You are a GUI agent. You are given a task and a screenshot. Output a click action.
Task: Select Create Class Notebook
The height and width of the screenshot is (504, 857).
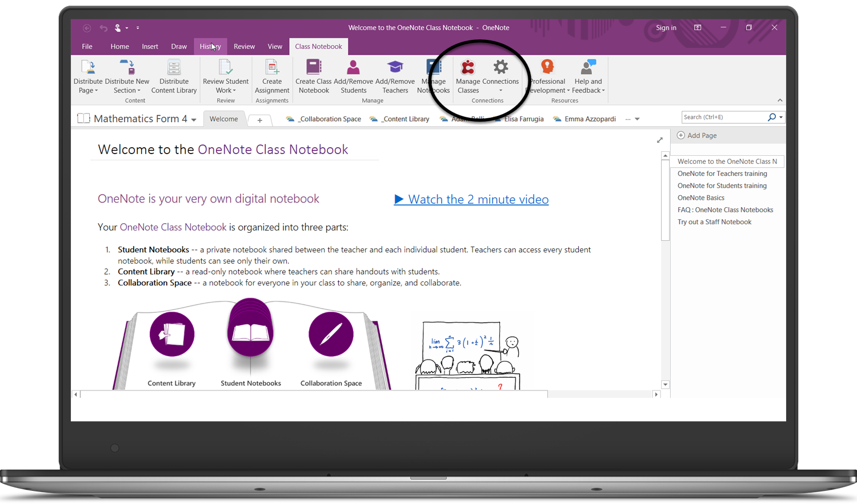[x=314, y=77]
